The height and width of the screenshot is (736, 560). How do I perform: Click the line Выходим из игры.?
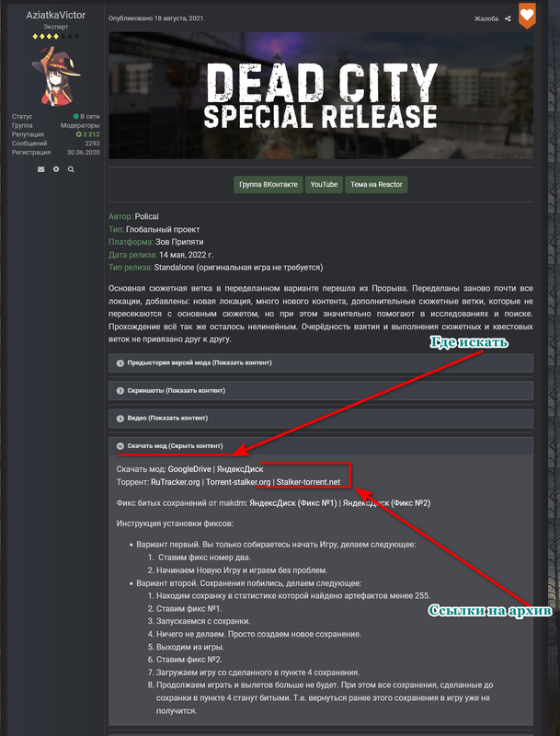click(x=190, y=647)
